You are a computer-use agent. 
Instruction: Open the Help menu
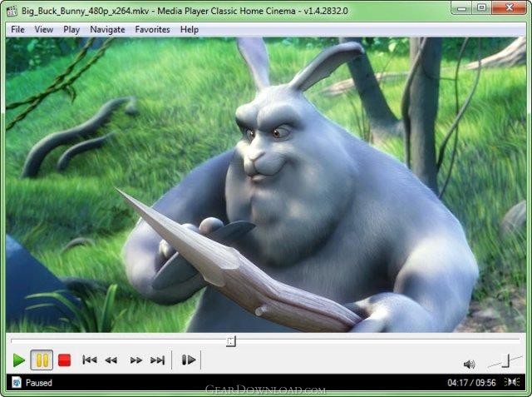[x=190, y=29]
